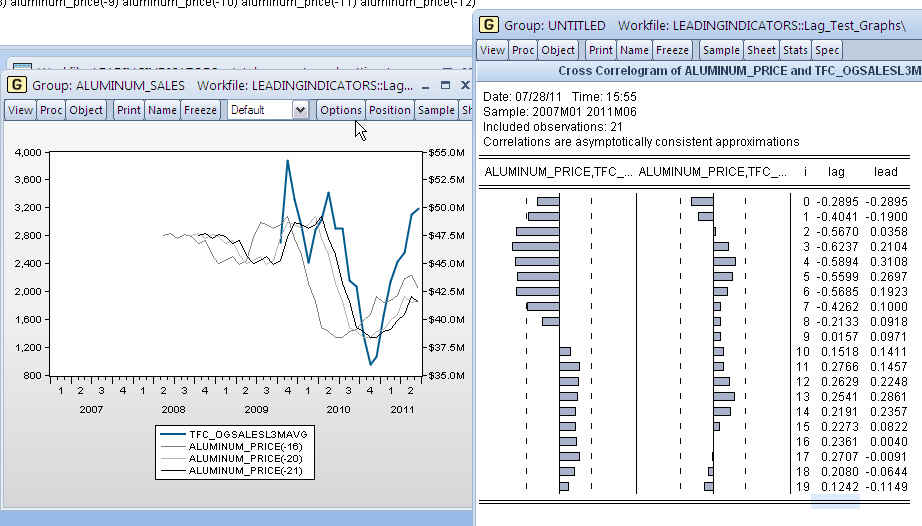Image resolution: width=922 pixels, height=526 pixels.
Task: Click Spec button in UNTITLED window
Action: click(x=827, y=50)
